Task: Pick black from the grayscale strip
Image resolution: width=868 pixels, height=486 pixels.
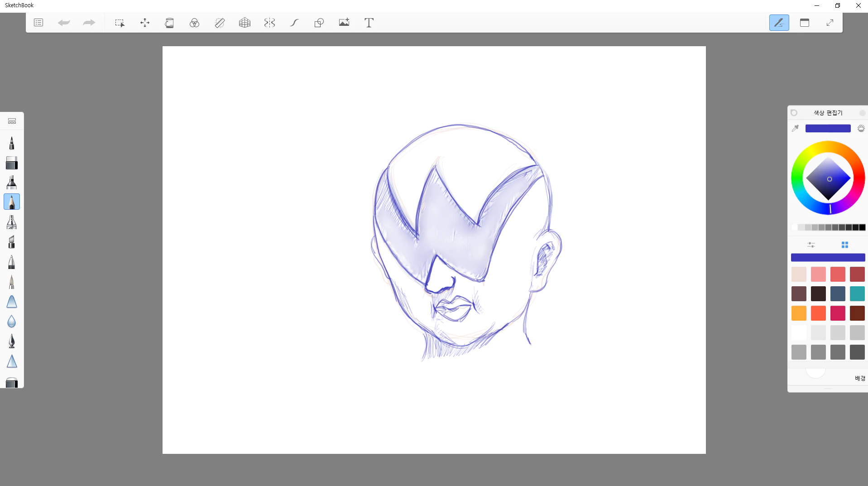Action: 862,227
